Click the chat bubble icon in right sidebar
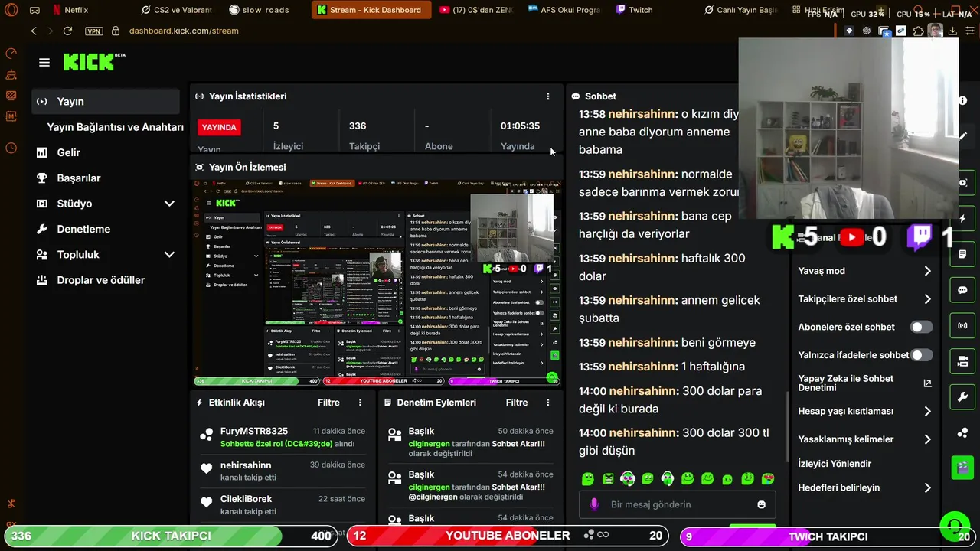The image size is (980, 551). point(962,290)
